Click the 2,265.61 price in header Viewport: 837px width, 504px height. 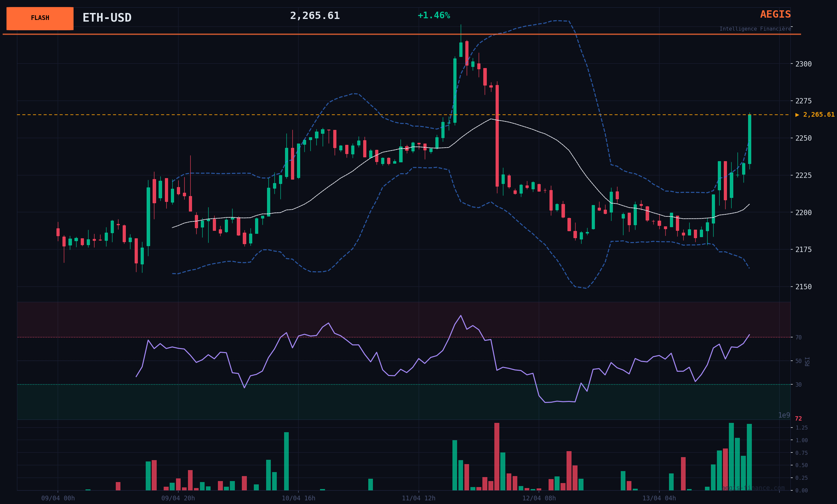[315, 16]
